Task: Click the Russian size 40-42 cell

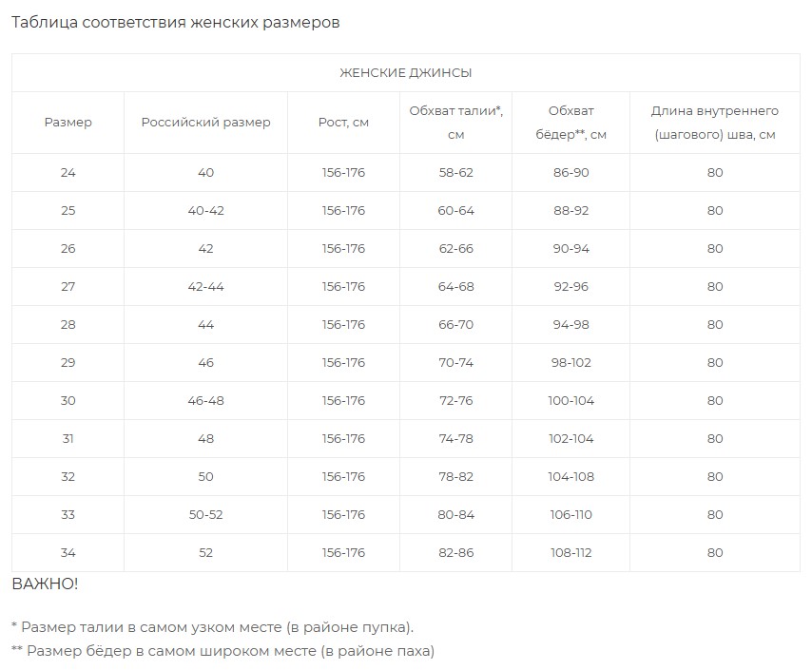Action: click(x=206, y=211)
